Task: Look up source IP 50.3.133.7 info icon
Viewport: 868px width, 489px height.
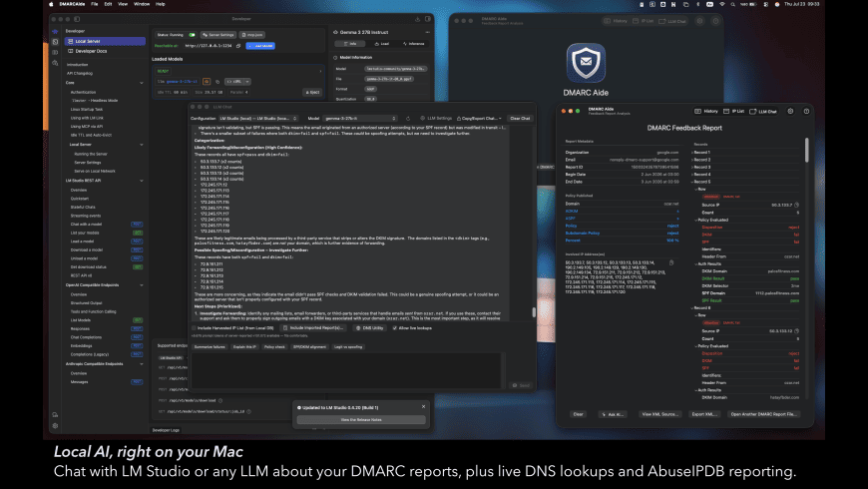Action: (x=796, y=205)
